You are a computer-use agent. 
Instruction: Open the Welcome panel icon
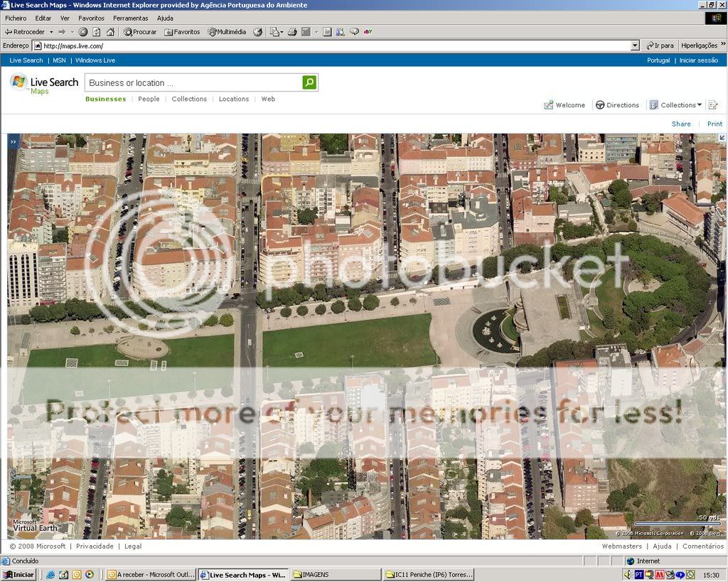pyautogui.click(x=564, y=105)
